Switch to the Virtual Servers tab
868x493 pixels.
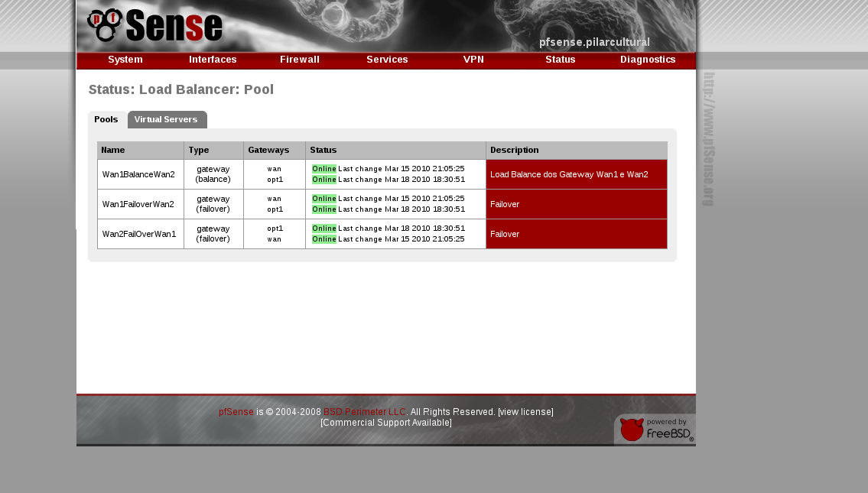(x=166, y=120)
